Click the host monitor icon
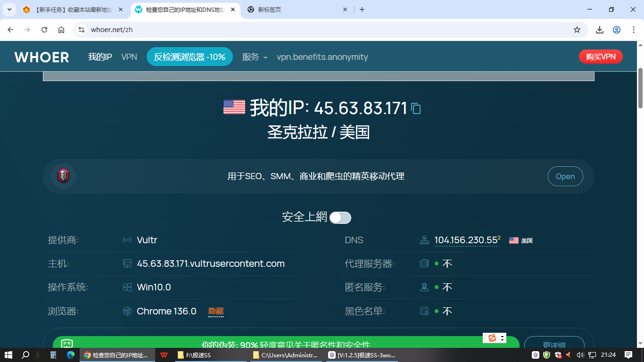 pos(127,263)
